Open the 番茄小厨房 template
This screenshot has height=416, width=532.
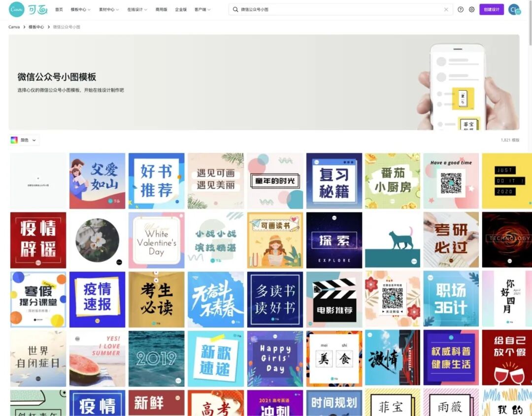393,181
